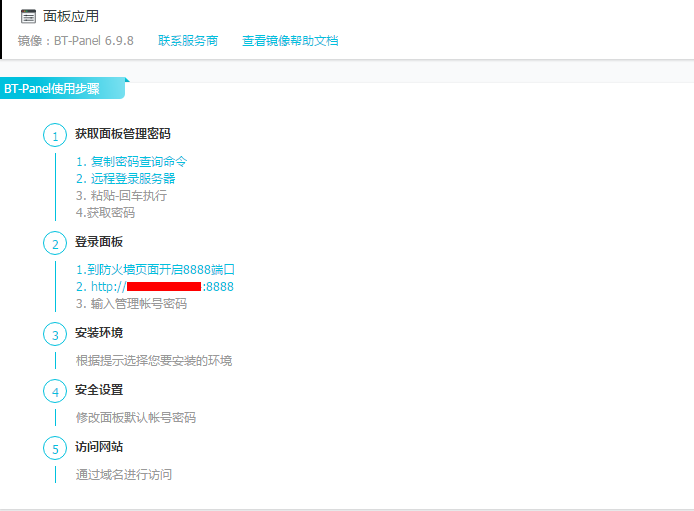Click the 粘贴-回车执行 step text
The width and height of the screenshot is (694, 511).
coord(121,195)
